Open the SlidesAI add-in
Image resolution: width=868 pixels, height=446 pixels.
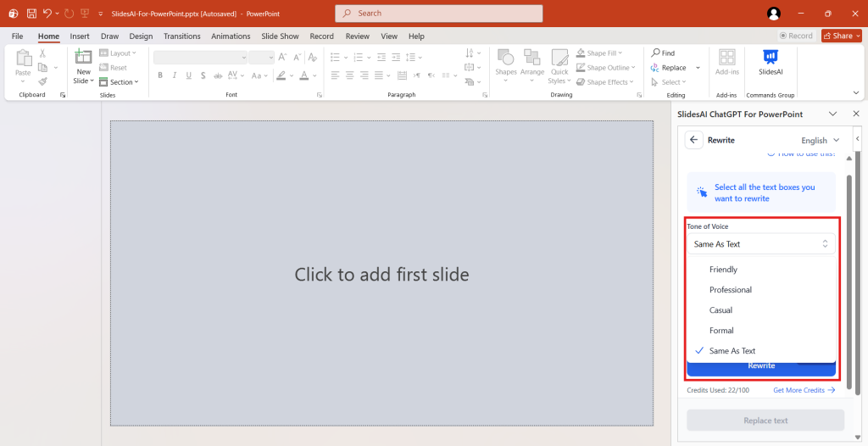click(770, 63)
